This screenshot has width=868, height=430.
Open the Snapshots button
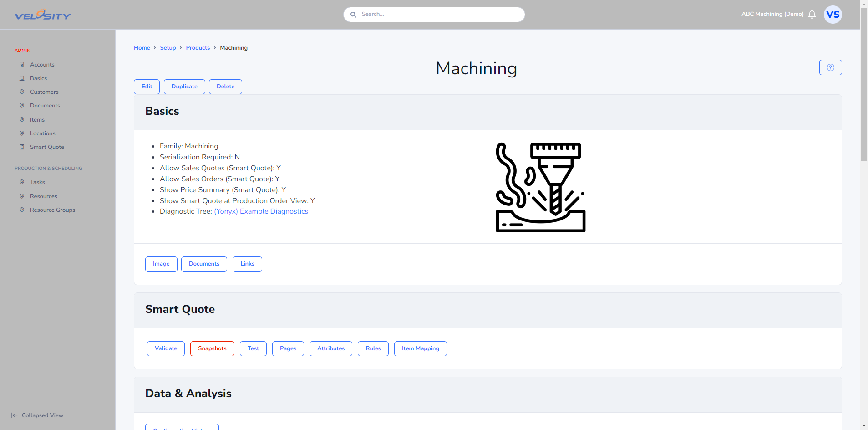[212, 348]
